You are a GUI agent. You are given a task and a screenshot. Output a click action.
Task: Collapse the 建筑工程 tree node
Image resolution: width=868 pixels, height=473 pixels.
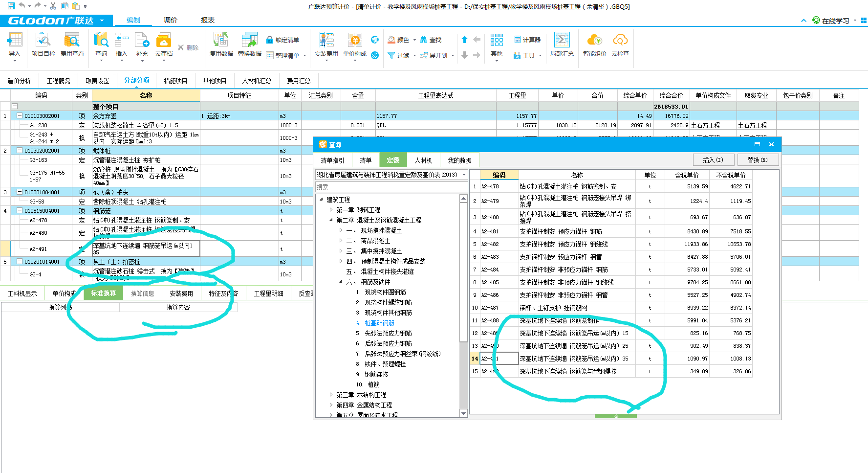pyautogui.click(x=321, y=200)
